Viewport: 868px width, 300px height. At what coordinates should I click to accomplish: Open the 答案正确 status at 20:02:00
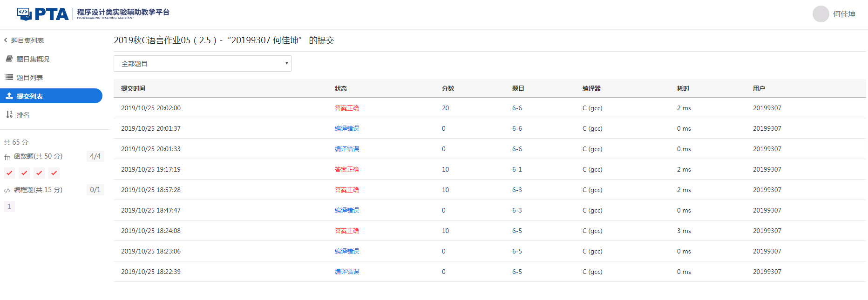click(346, 108)
